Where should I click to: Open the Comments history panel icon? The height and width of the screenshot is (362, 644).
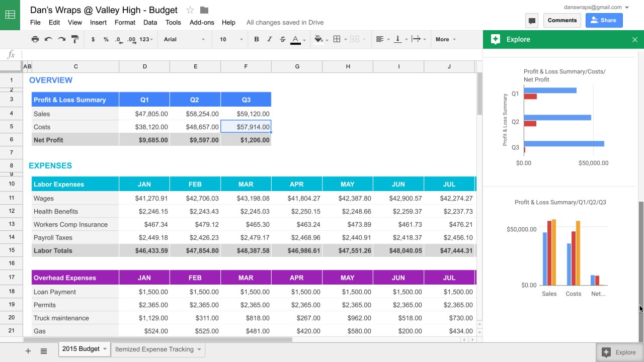click(532, 20)
